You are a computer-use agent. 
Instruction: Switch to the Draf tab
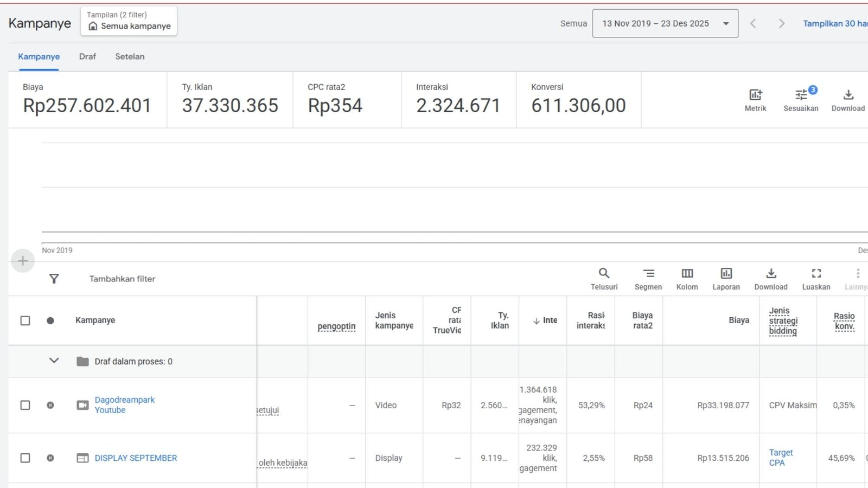[x=87, y=56]
